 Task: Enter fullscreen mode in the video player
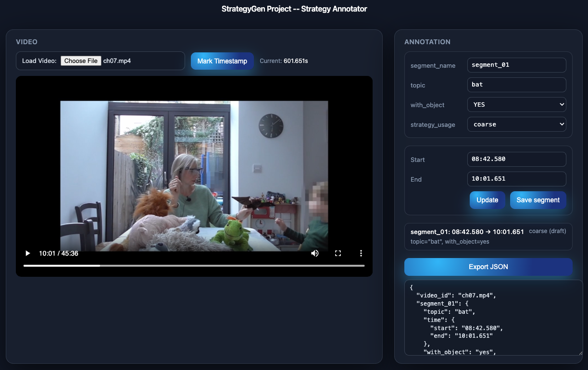pos(338,253)
